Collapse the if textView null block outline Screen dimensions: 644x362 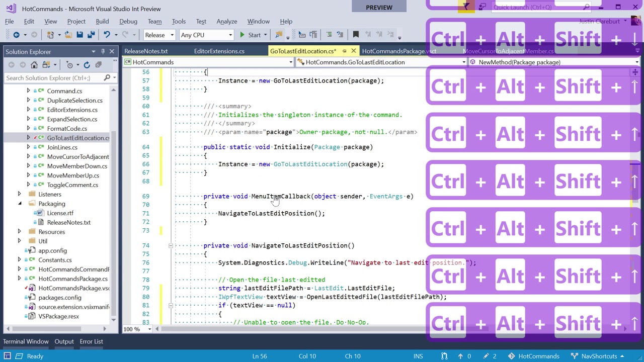[171, 305]
